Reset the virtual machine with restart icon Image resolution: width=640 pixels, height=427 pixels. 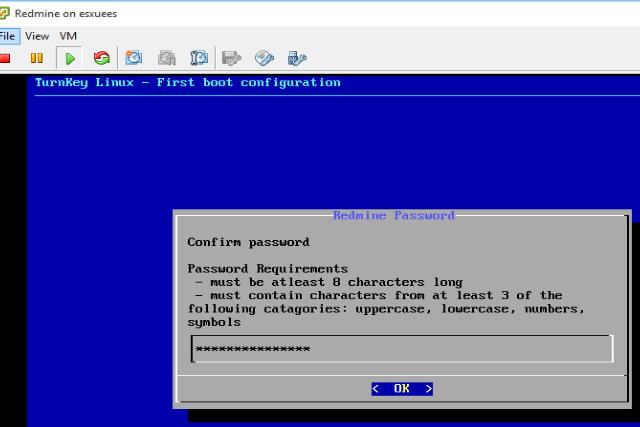[102, 58]
